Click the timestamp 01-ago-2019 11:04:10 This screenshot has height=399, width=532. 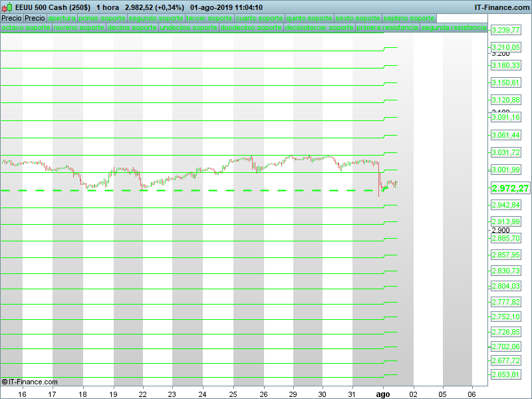pos(226,7)
